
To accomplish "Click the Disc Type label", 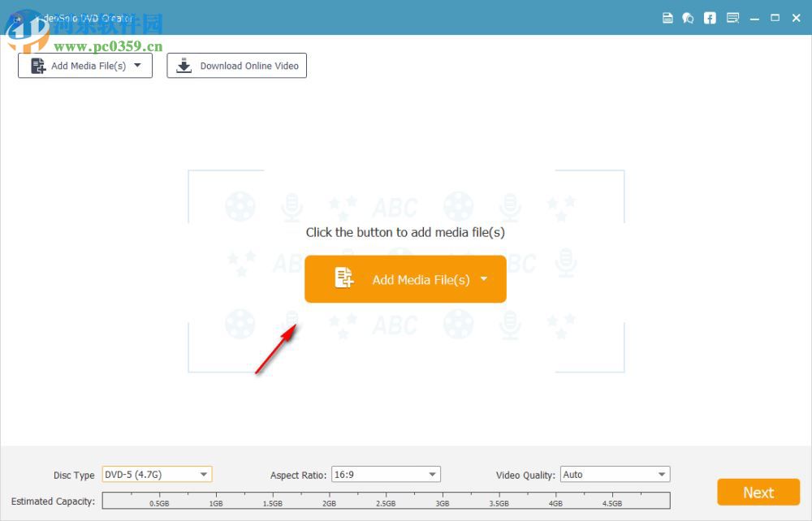I will [74, 475].
